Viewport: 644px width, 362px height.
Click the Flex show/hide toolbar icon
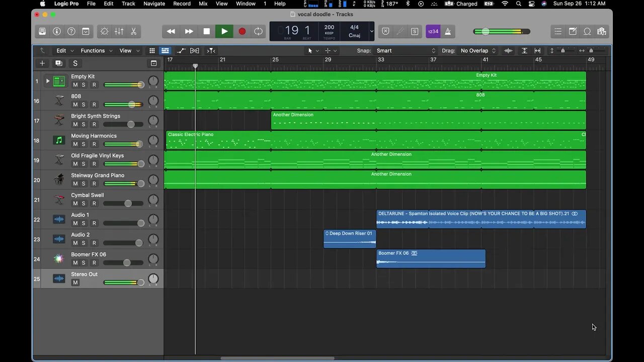click(x=194, y=51)
